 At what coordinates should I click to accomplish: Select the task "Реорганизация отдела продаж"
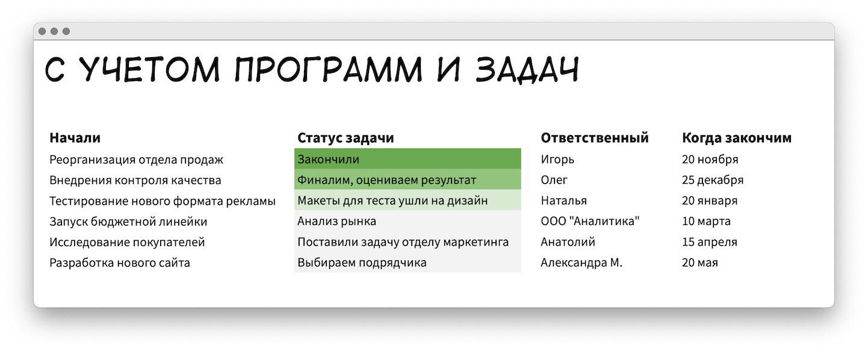pyautogui.click(x=136, y=159)
